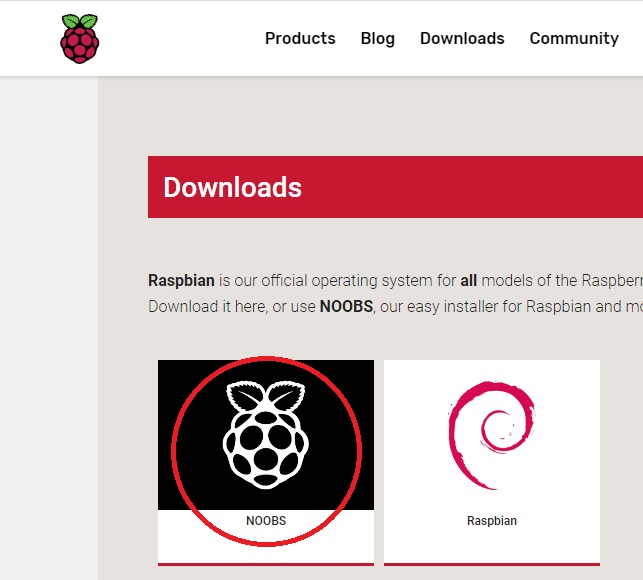
Task: Click the Debian swirl Raspbian image
Action: [492, 435]
